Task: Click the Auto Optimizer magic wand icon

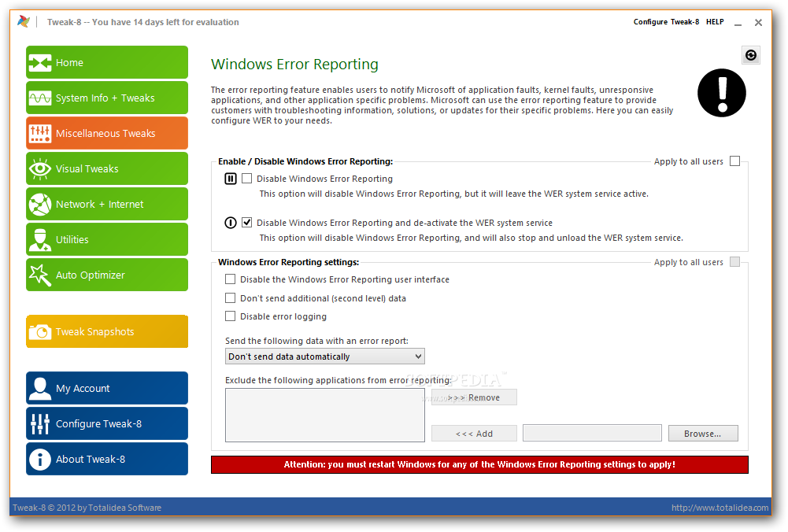Action: (39, 275)
